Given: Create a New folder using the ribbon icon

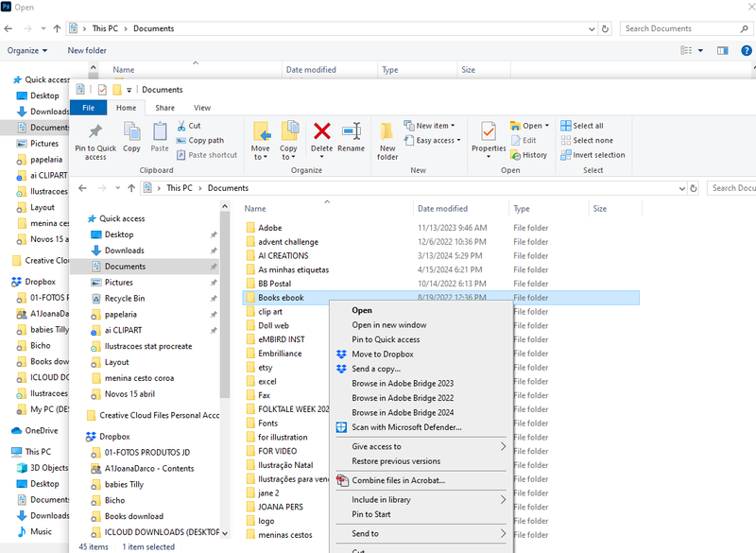Looking at the screenshot, I should (x=387, y=140).
